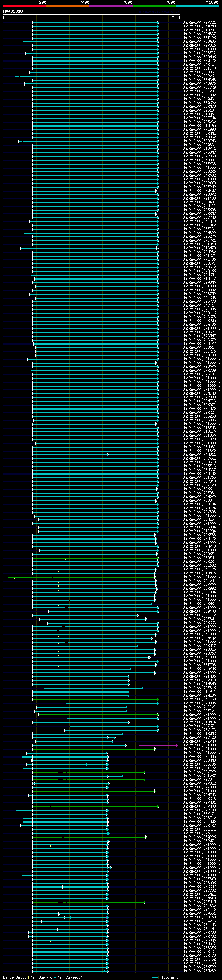Select hit label UniRef100_Q9FUL5
Viewport: 222px width, 980px height.
199,902
